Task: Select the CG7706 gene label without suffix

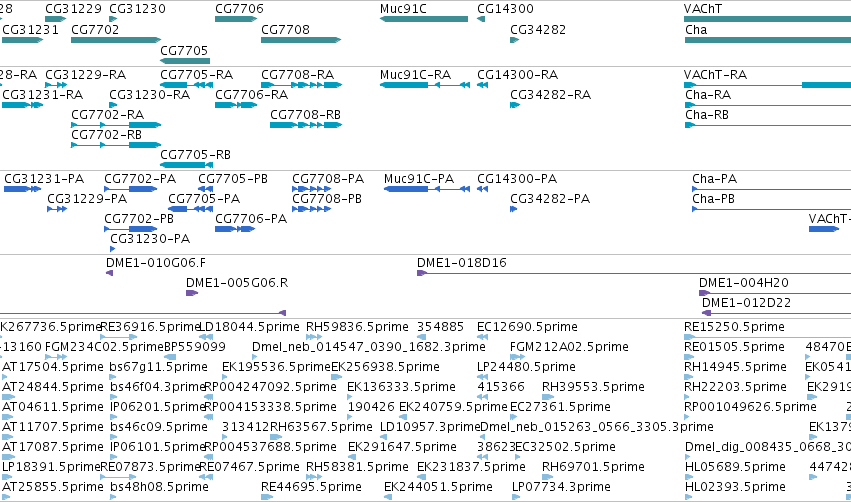Action: click(x=239, y=9)
